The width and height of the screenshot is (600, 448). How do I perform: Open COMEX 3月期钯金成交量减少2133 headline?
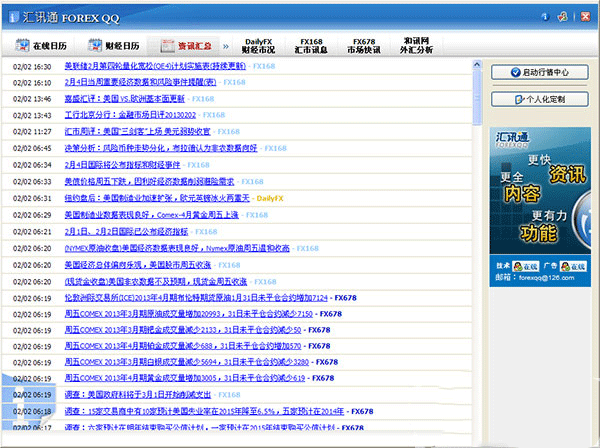click(183, 330)
